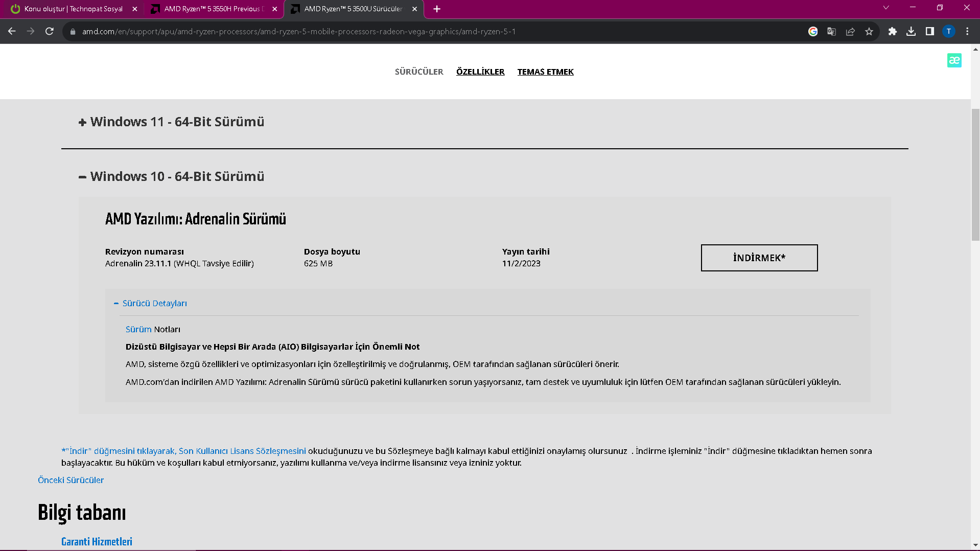This screenshot has height=551, width=980.
Task: Bookmark this page with the star icon
Action: 869,32
